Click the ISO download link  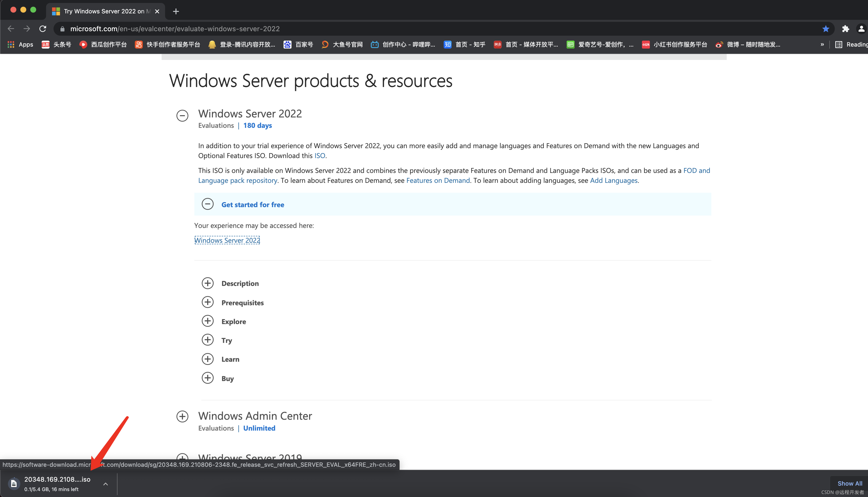(319, 156)
